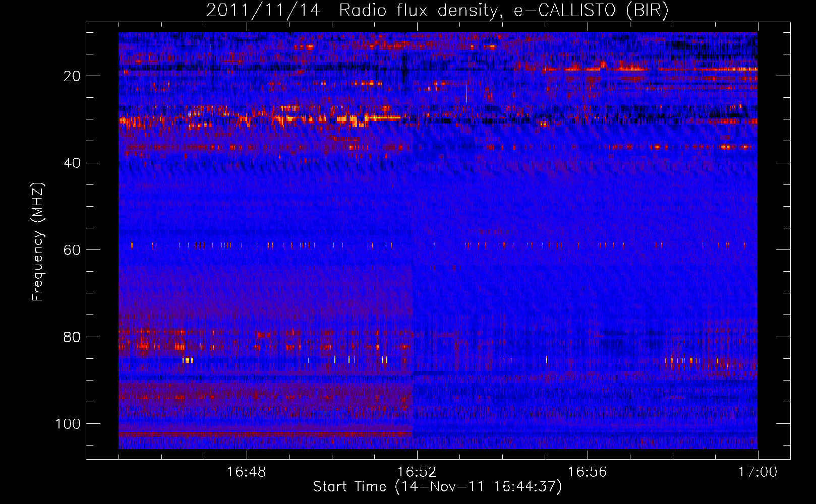Click the 'Frequency (MHZ)' axis label
The image size is (816, 504).
[38, 241]
